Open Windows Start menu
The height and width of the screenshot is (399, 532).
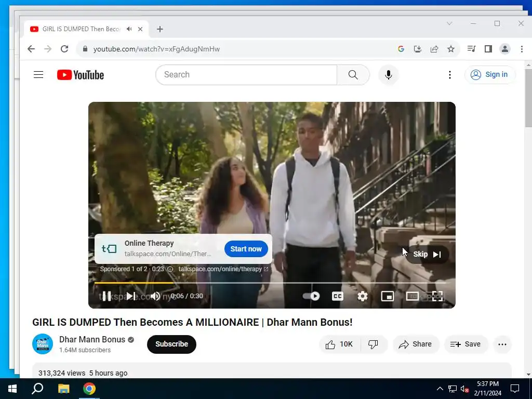12,389
